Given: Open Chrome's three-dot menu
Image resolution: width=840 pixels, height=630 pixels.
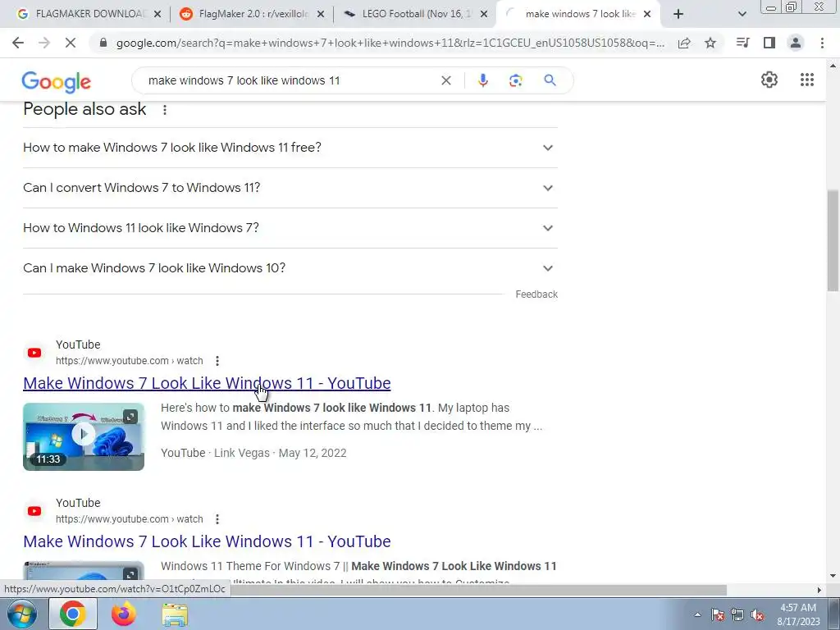Looking at the screenshot, I should [x=822, y=43].
